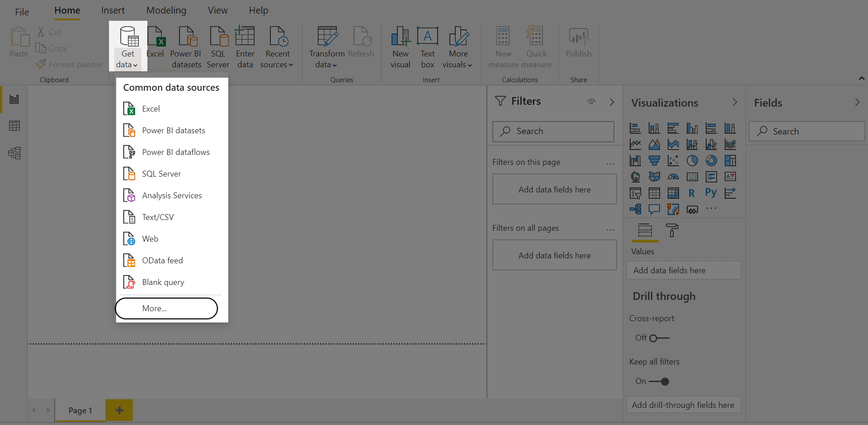Select the gauge visual
This screenshot has height=425, width=868.
673,177
